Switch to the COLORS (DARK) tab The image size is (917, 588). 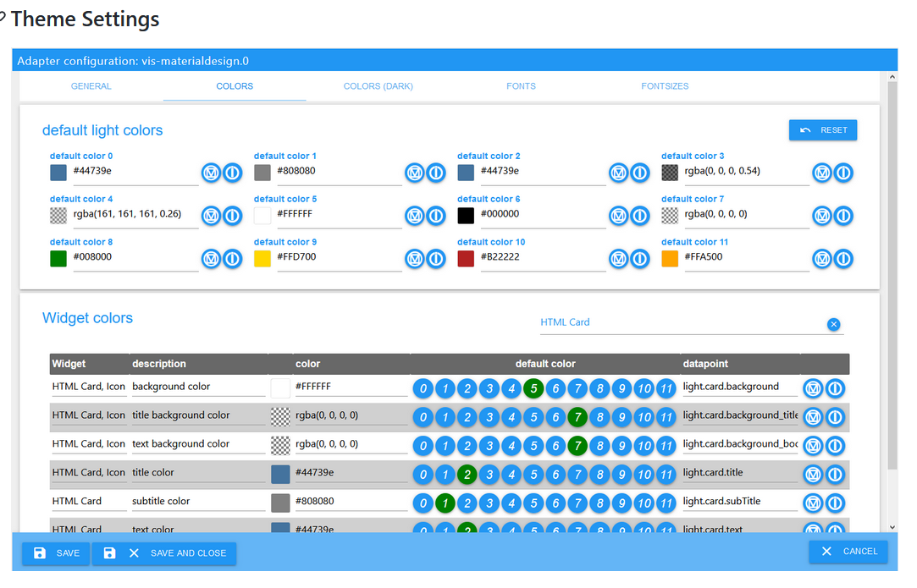click(378, 86)
